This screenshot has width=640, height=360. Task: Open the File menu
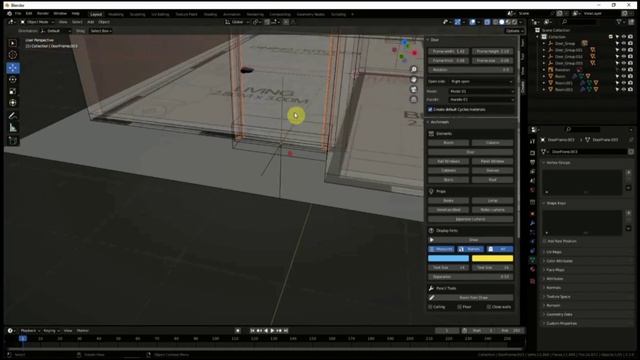[x=18, y=13]
